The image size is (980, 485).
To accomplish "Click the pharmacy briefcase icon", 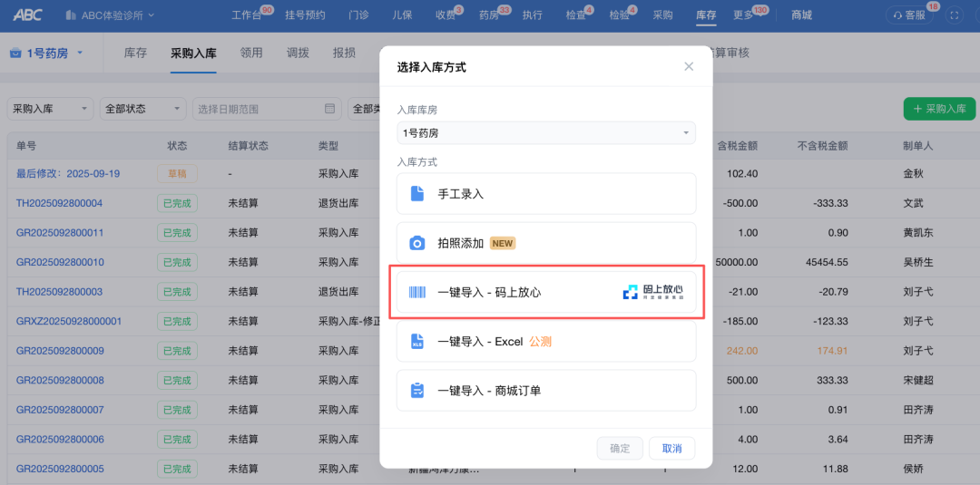I will click(x=15, y=53).
